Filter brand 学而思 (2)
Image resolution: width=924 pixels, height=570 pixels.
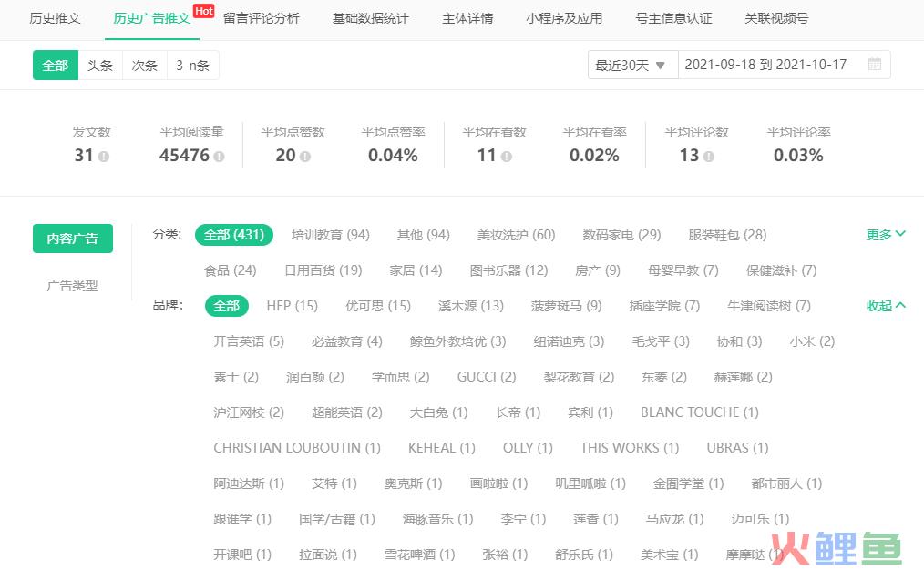coord(401,377)
